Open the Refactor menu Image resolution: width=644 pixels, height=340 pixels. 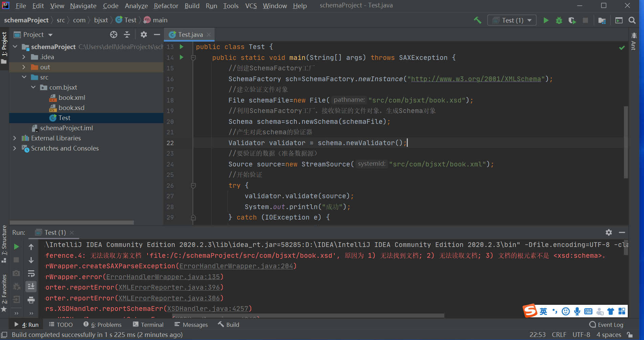pyautogui.click(x=166, y=6)
